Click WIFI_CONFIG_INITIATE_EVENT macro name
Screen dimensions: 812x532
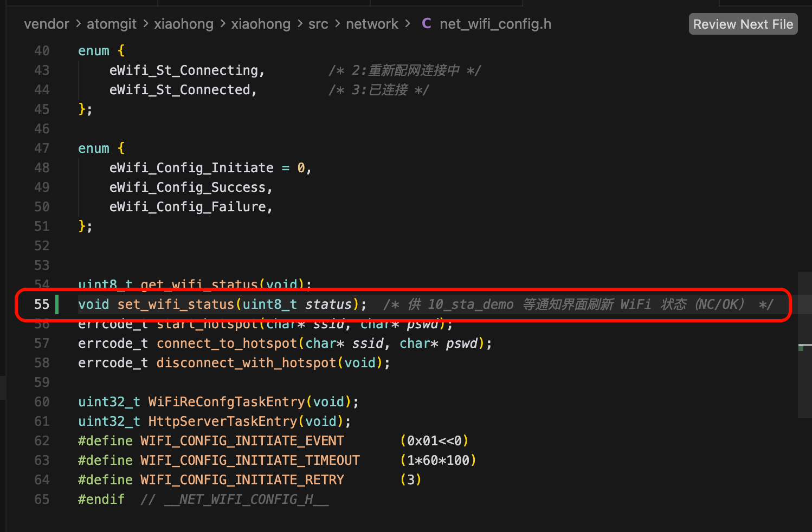pyautogui.click(x=242, y=441)
